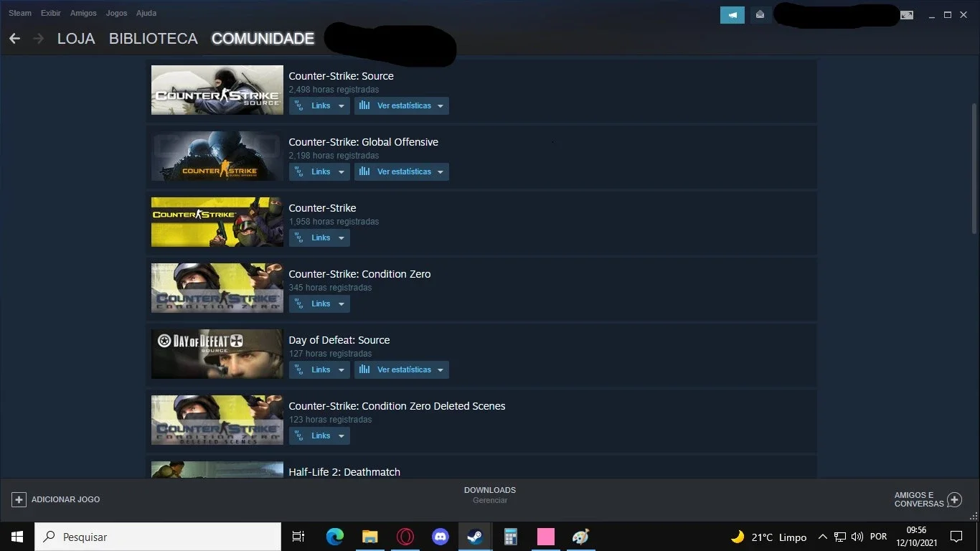
Task: Switch to the BIBLIOTECA tab
Action: pos(154,39)
